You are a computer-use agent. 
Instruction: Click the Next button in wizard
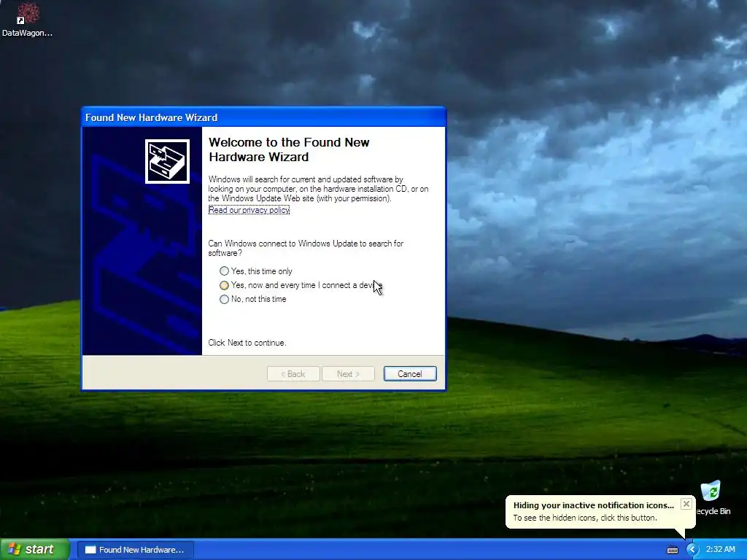click(348, 374)
